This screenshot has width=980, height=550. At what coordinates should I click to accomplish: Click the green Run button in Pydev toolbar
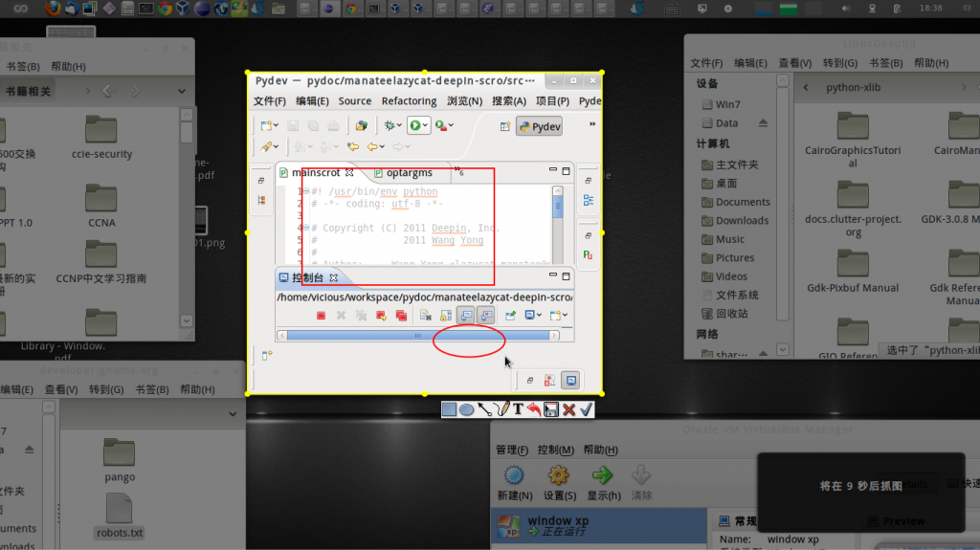[415, 125]
